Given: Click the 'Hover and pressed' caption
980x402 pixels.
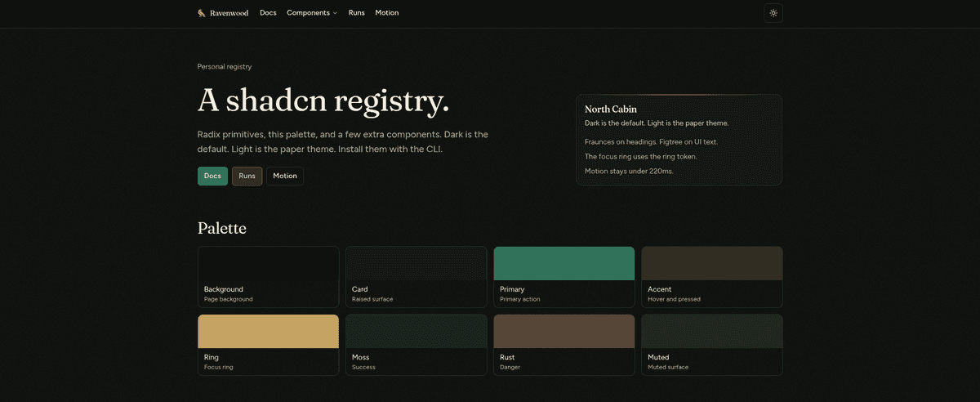Looking at the screenshot, I should pyautogui.click(x=674, y=299).
